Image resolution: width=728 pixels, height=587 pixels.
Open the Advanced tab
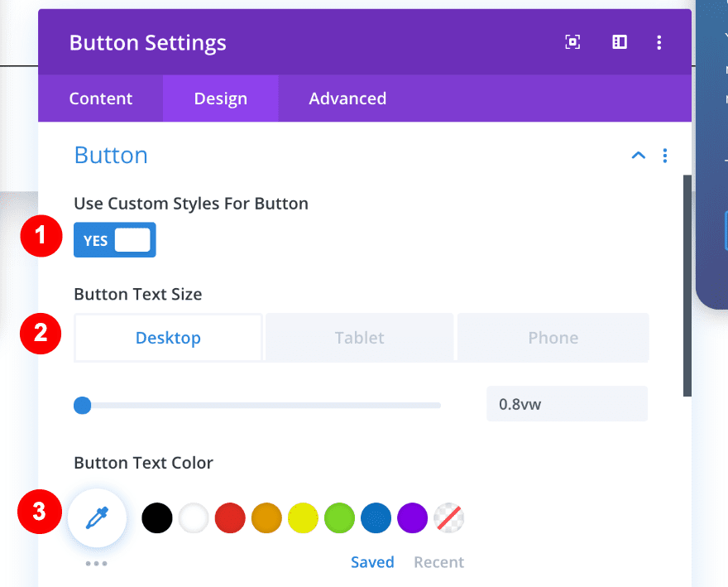(x=347, y=98)
